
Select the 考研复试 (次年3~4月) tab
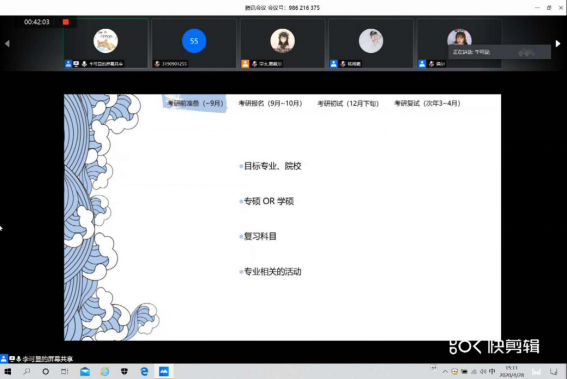coord(427,103)
